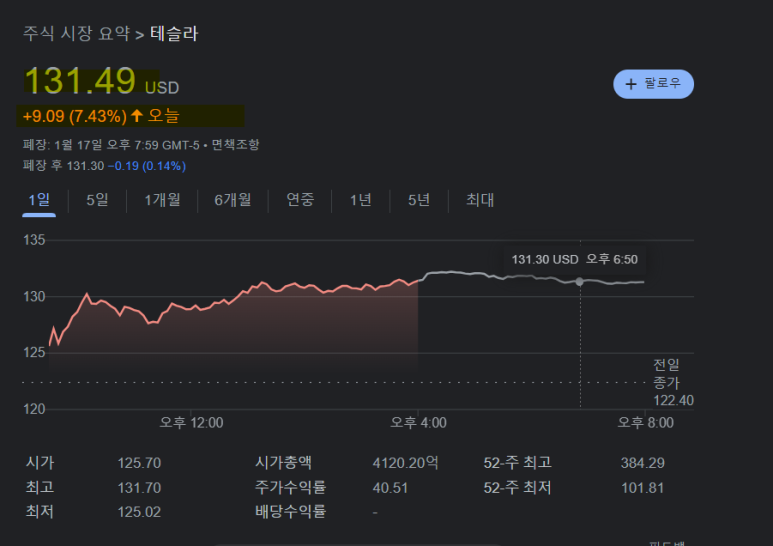Viewport: 773px width, 546px height.
Task: Click the after-hours -0.19 (0.14%) text
Action: (147, 166)
